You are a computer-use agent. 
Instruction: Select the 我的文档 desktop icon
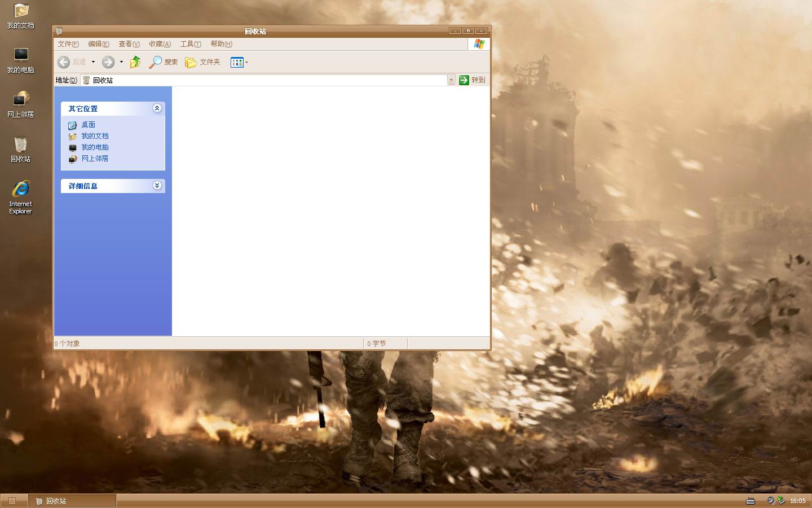20,16
